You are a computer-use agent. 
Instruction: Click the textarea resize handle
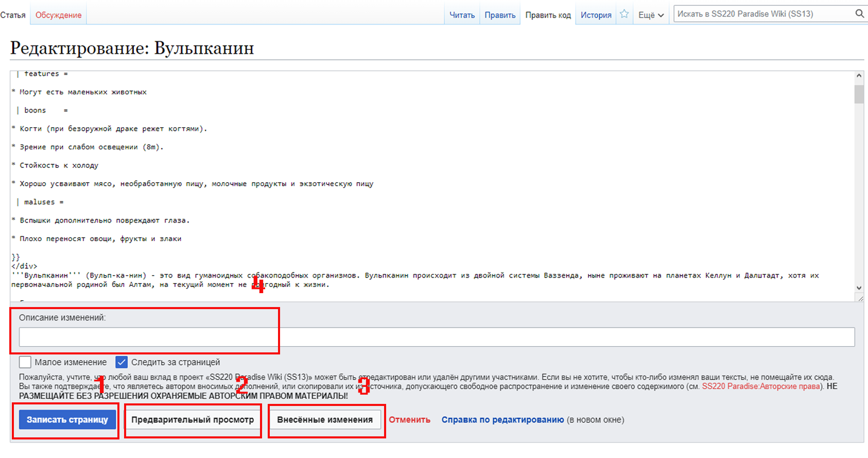pyautogui.click(x=860, y=298)
